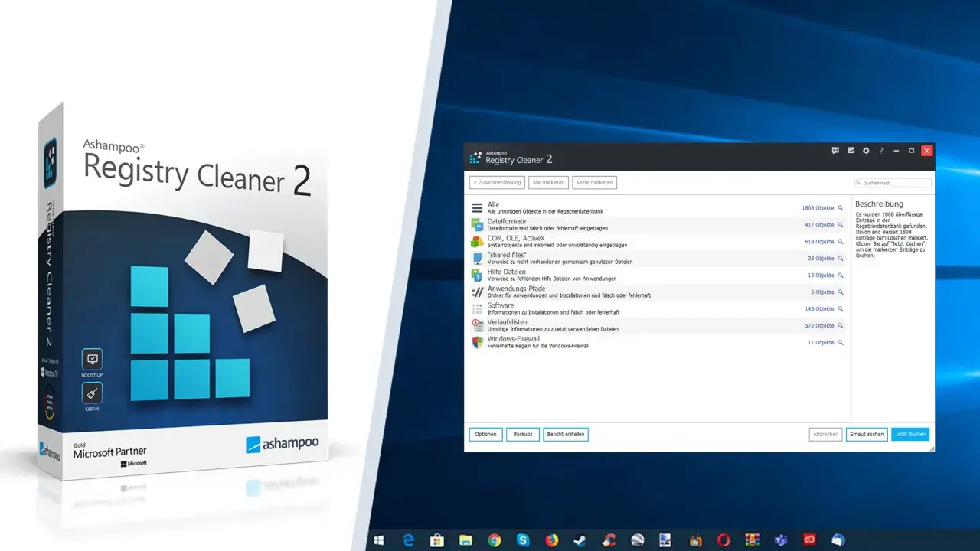Open the feedback chat bubble icon

[835, 151]
